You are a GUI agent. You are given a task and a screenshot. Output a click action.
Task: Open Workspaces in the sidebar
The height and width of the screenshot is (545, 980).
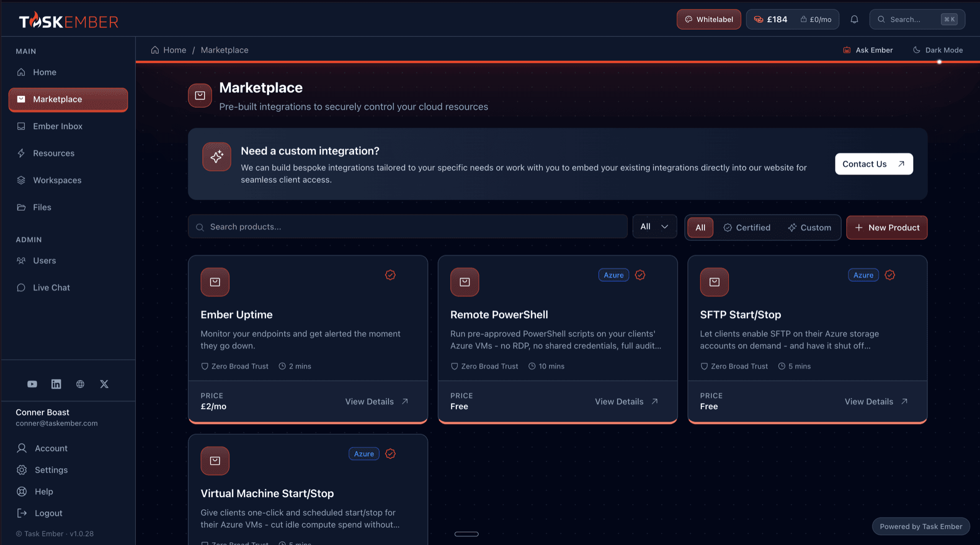(68, 180)
